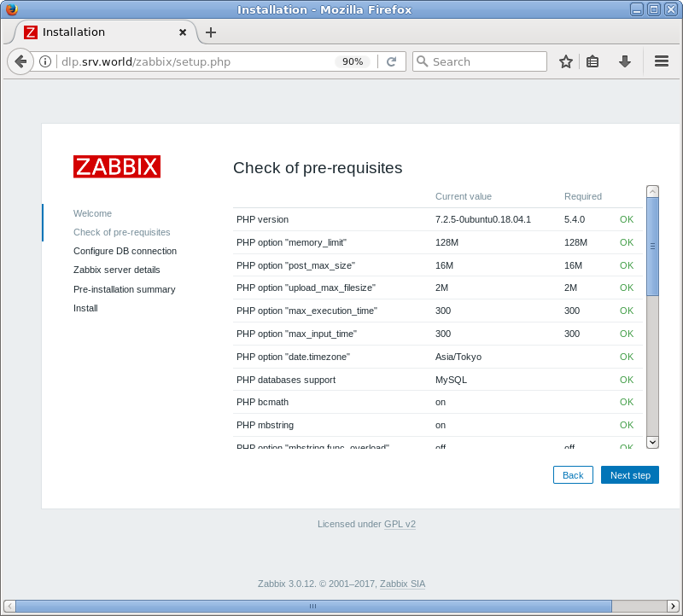Click the 'PHP version' row label
Screen dimensions: 683x616
(x=262, y=219)
